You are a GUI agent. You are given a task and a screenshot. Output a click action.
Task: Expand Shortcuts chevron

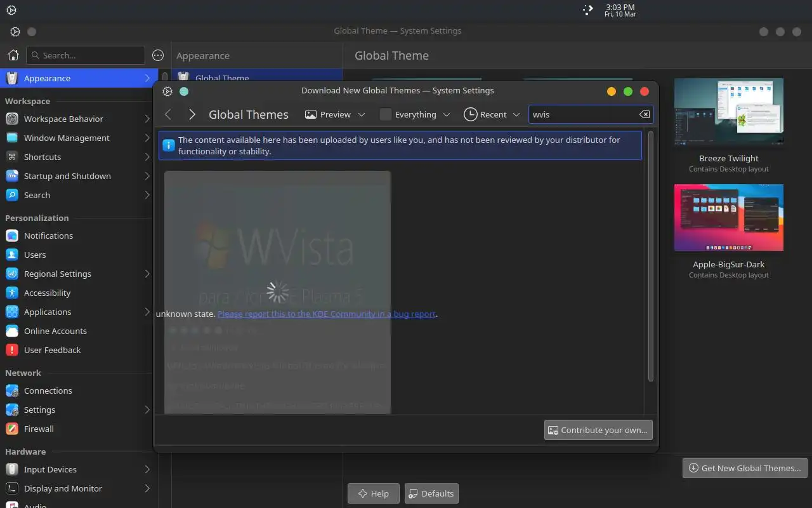pyautogui.click(x=147, y=157)
